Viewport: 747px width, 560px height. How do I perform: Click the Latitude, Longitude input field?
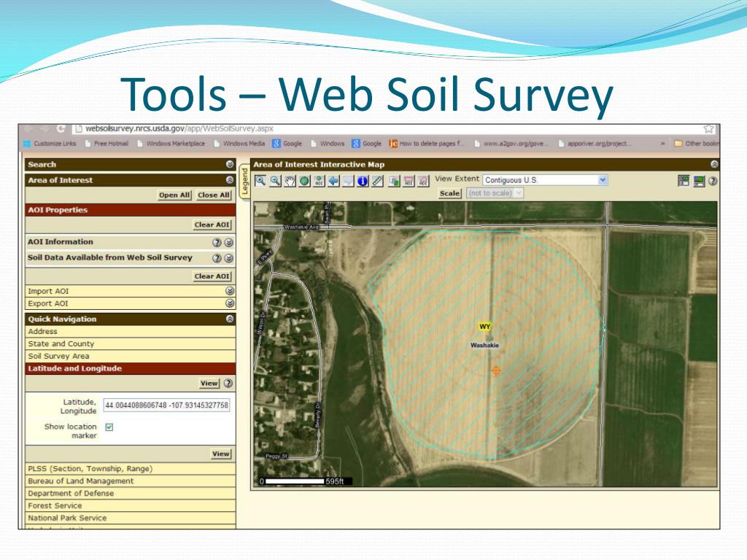(167, 405)
